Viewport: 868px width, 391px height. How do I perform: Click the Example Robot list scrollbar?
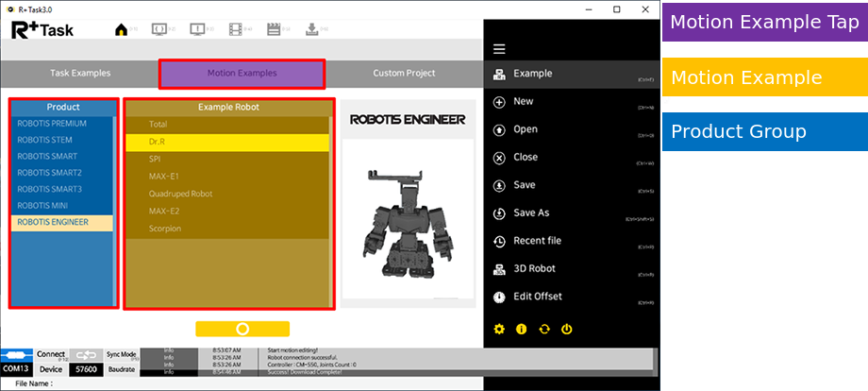point(331,211)
